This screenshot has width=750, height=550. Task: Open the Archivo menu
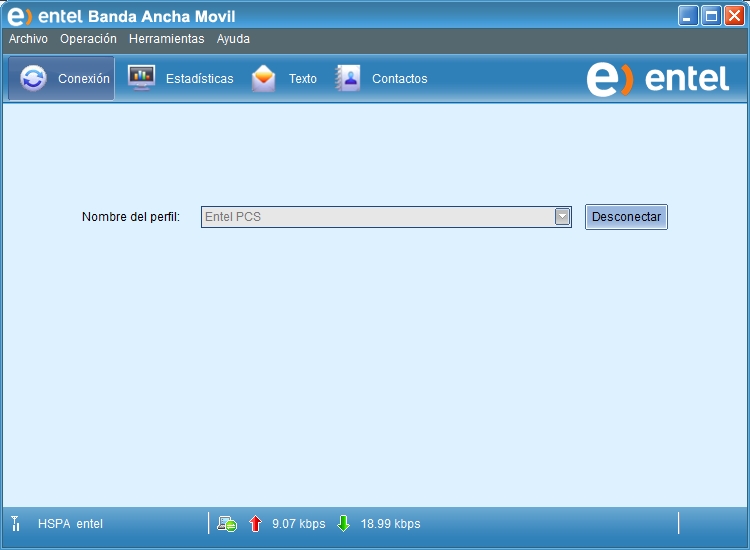tap(28, 39)
